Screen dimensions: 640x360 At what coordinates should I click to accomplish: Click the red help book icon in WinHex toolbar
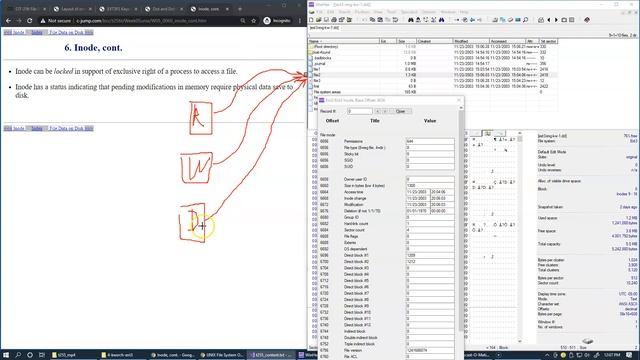(x=587, y=20)
